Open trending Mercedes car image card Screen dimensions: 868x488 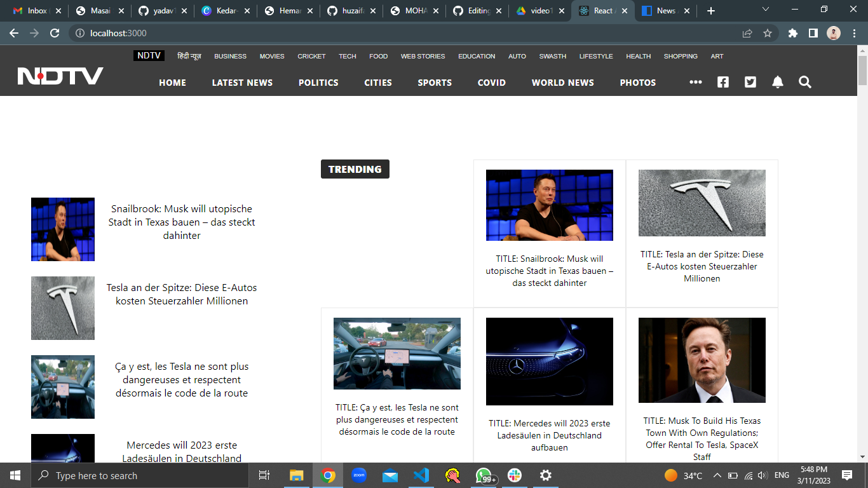[550, 362]
